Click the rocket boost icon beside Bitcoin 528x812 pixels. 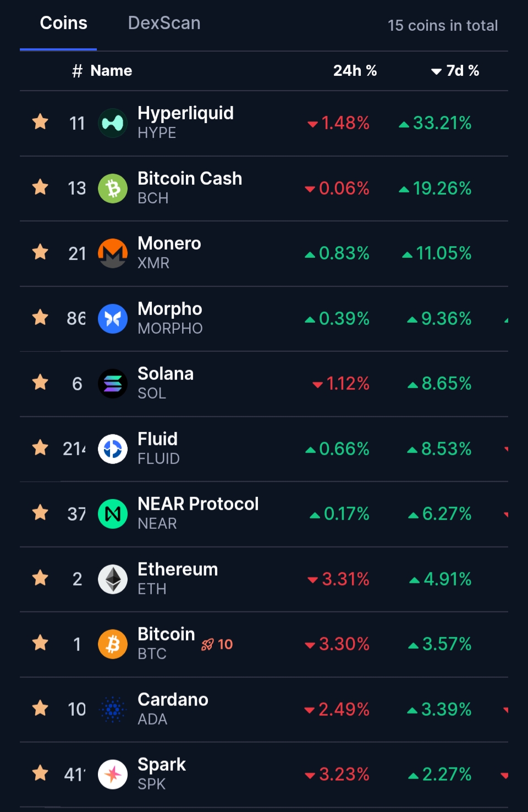click(207, 644)
